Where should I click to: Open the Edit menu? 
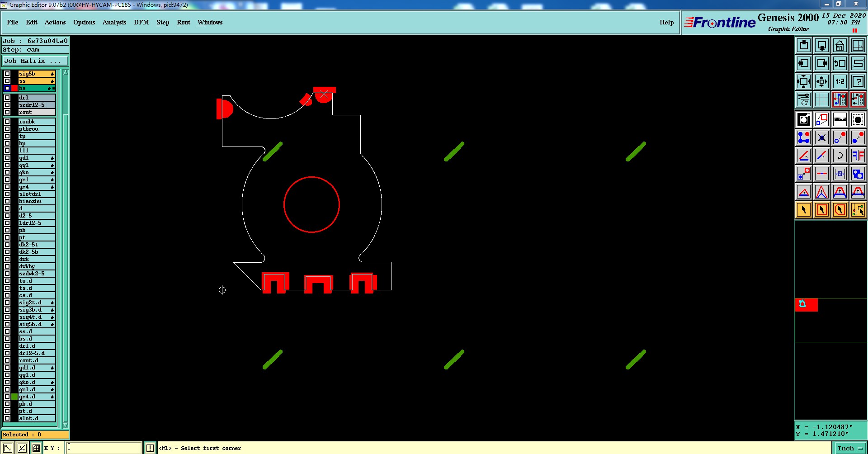(x=32, y=22)
